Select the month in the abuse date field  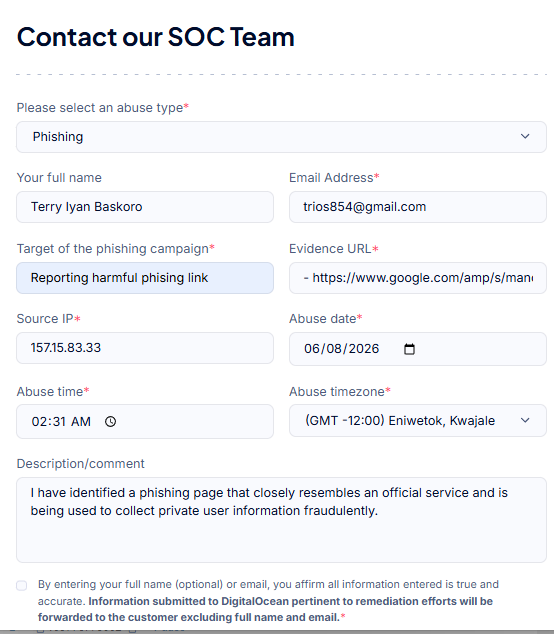[312, 349]
